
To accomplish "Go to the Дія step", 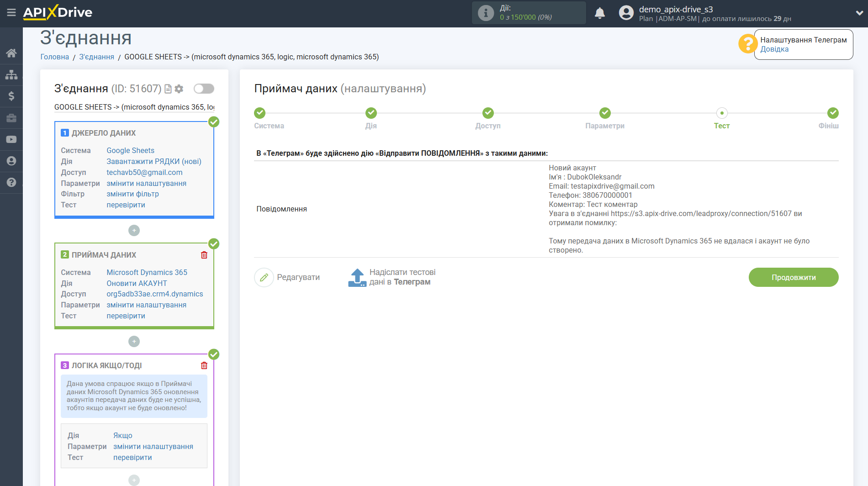I will [371, 113].
